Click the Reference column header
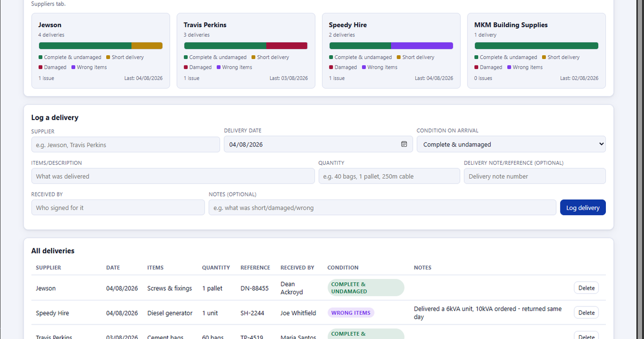 tap(255, 268)
